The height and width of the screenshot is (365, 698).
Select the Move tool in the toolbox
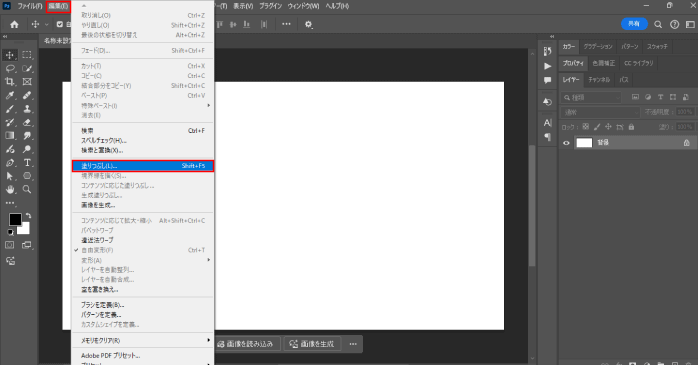pos(9,55)
